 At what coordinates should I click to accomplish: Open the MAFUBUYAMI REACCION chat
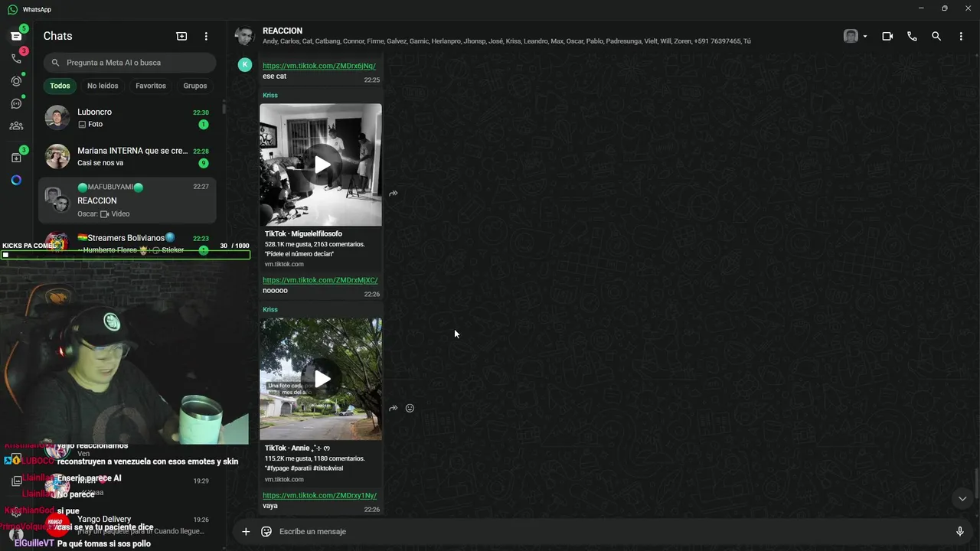click(x=127, y=201)
